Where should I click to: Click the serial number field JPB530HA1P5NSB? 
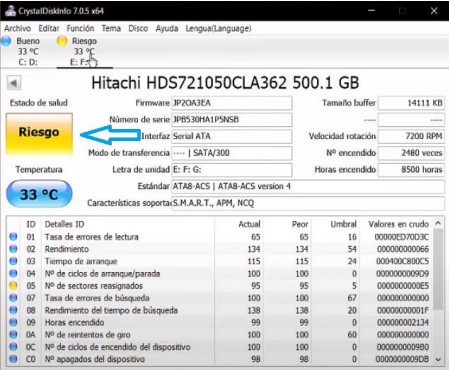click(232, 120)
